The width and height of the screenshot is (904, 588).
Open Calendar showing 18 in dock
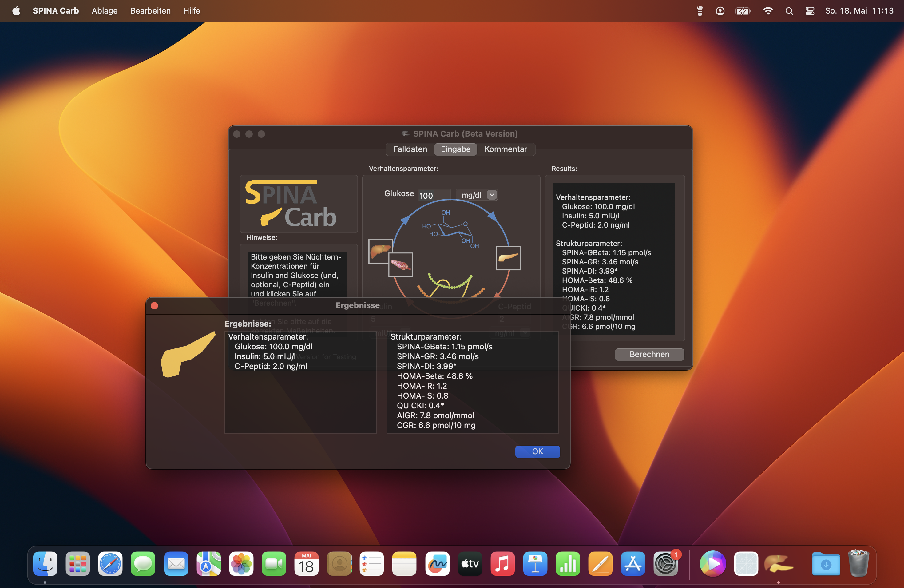point(307,564)
